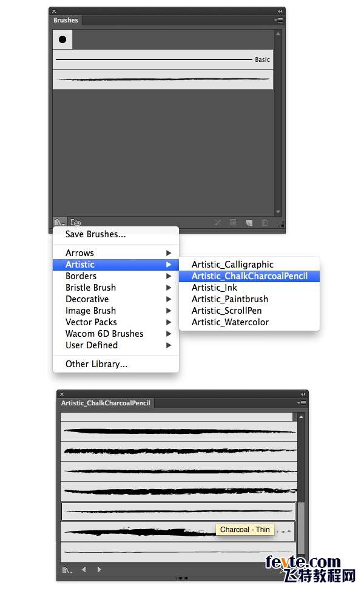Expand the arrow beside Artistic
Image resolution: width=364 pixels, height=591 pixels.
pos(169,265)
